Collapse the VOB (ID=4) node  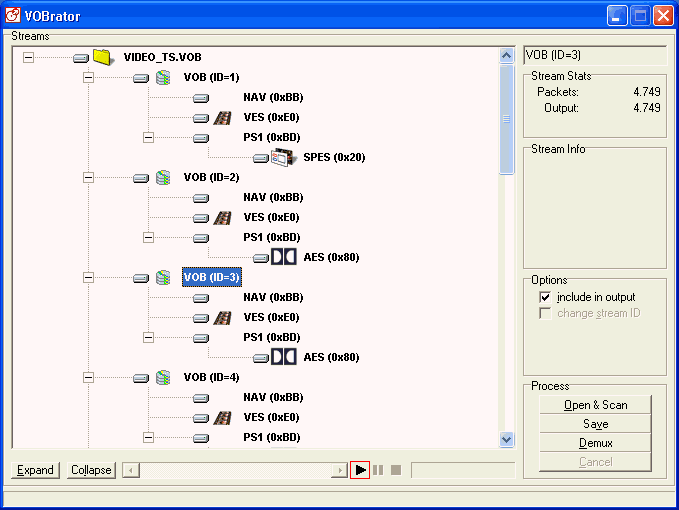88,378
